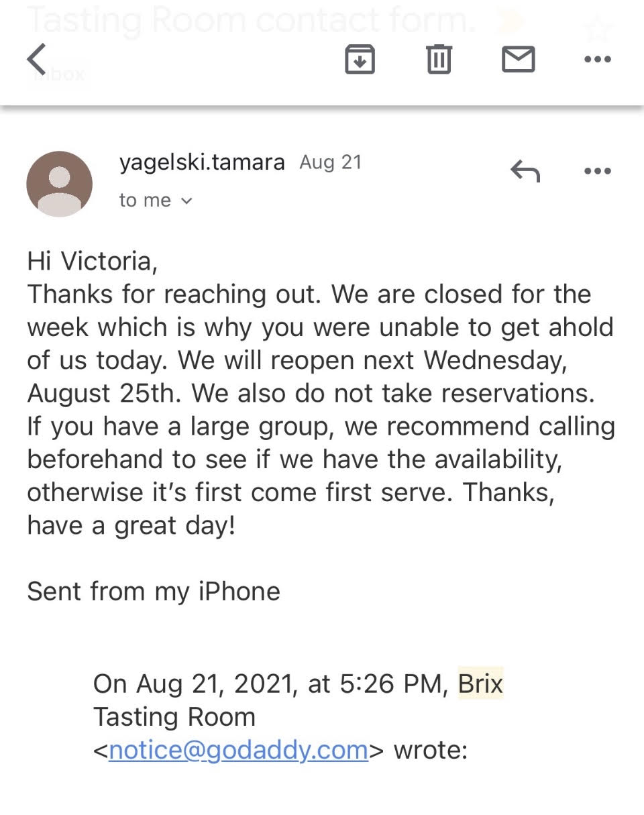Tap the "Sent from my iPhone" signature line
Screen dimensions: 644x815
[154, 591]
